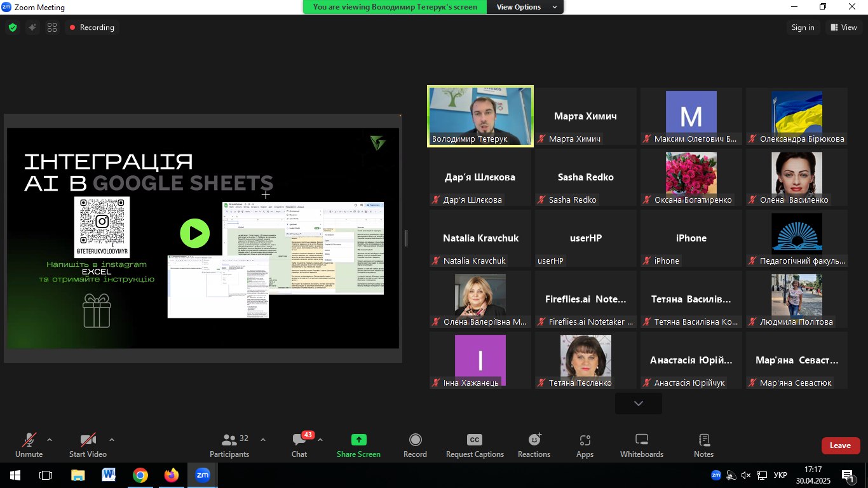
Task: Open Whiteboards
Action: [642, 445]
